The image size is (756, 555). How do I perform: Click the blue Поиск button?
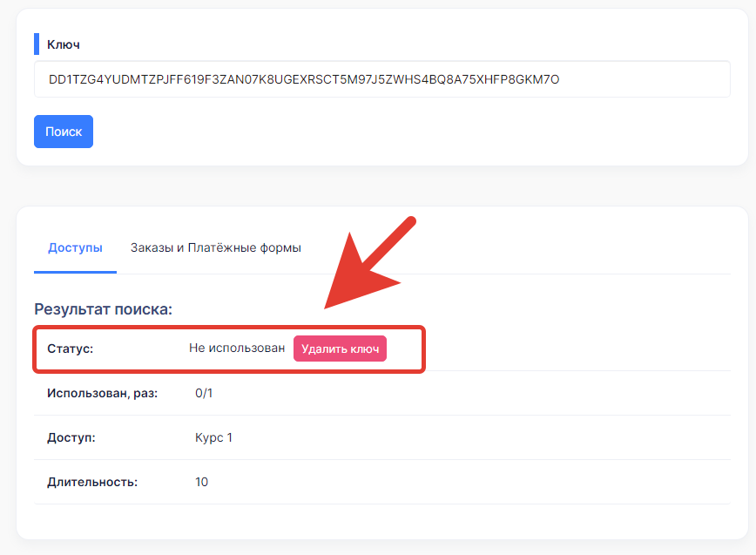click(64, 132)
